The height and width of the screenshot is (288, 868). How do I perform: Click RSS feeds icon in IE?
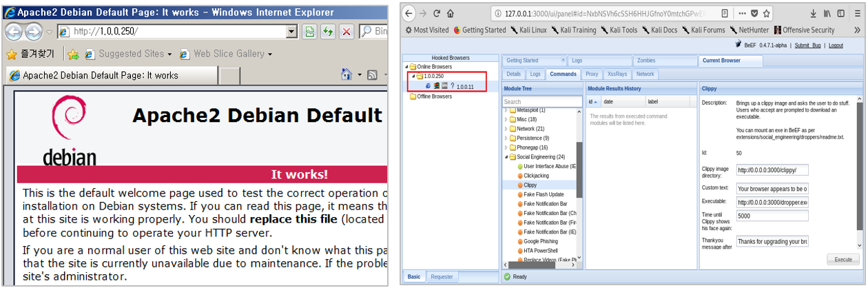tap(372, 74)
